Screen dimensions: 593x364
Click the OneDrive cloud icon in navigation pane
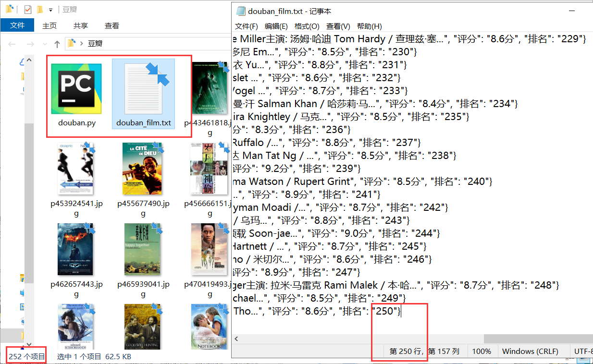coord(22,61)
